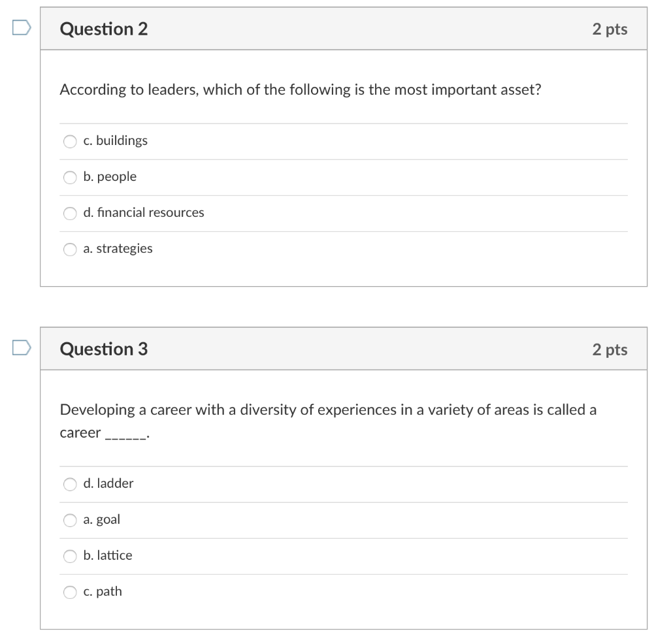This screenshot has height=644, width=669.
Task: Select the radio button for 'a. goal'
Action: [69, 520]
